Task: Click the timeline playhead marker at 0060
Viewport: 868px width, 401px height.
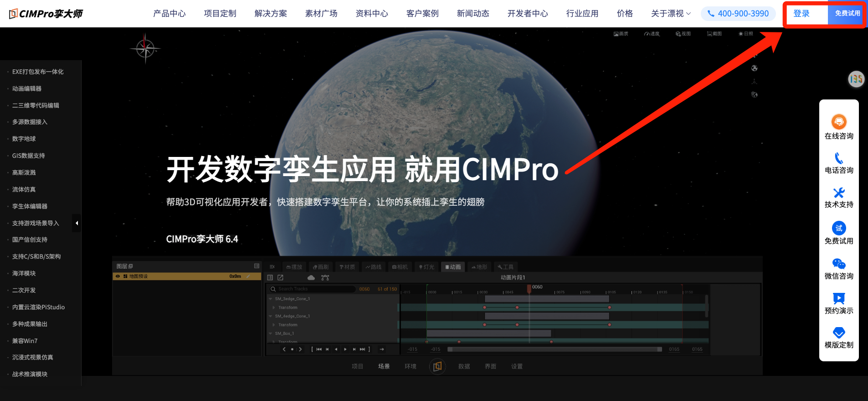Action: [529, 288]
